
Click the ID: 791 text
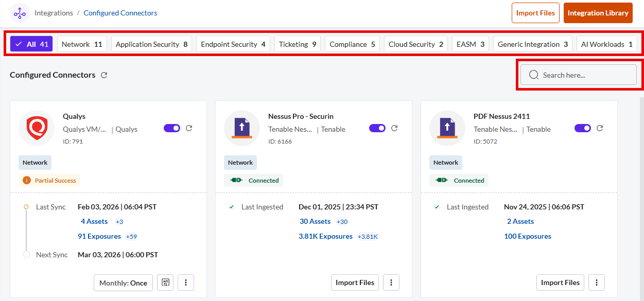point(73,141)
